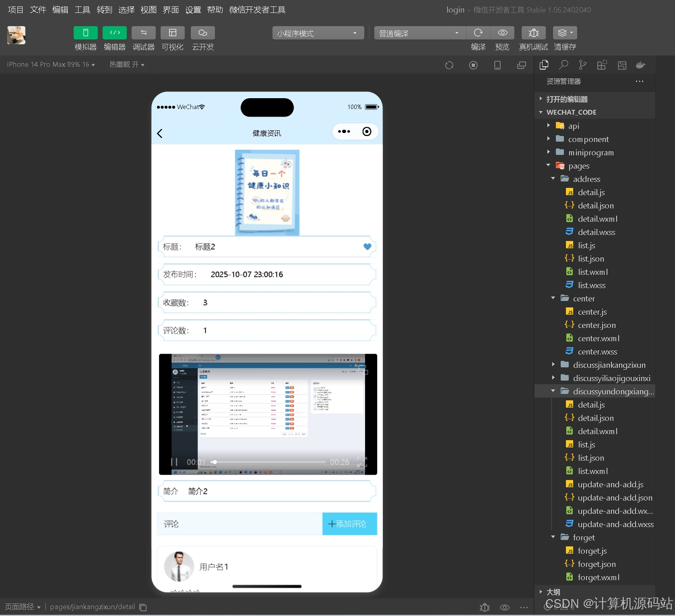
Task: Open the extensions icon in editor sidebar
Action: (602, 65)
